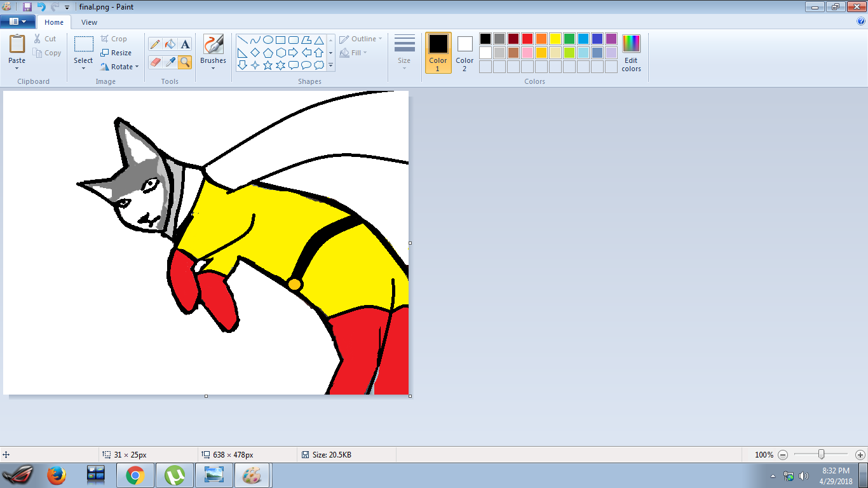The image size is (868, 488).
Task: Open the blue Paint file menu button
Action: (x=17, y=22)
